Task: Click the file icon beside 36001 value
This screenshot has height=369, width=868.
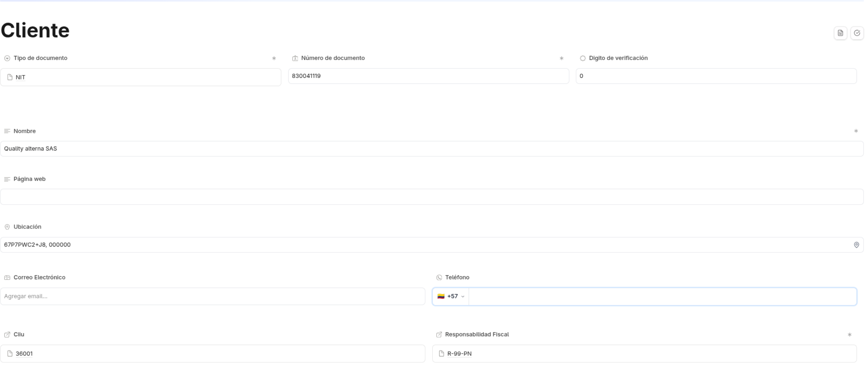Action: click(10, 354)
